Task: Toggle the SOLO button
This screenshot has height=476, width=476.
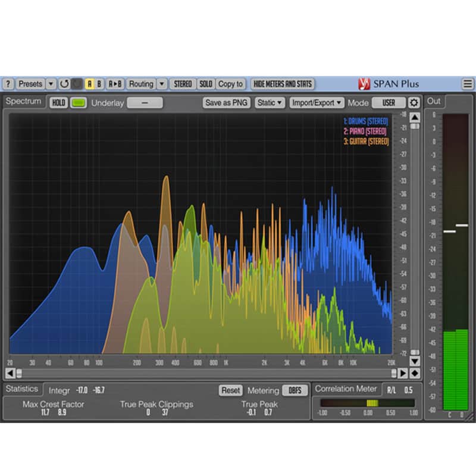Action: click(206, 84)
